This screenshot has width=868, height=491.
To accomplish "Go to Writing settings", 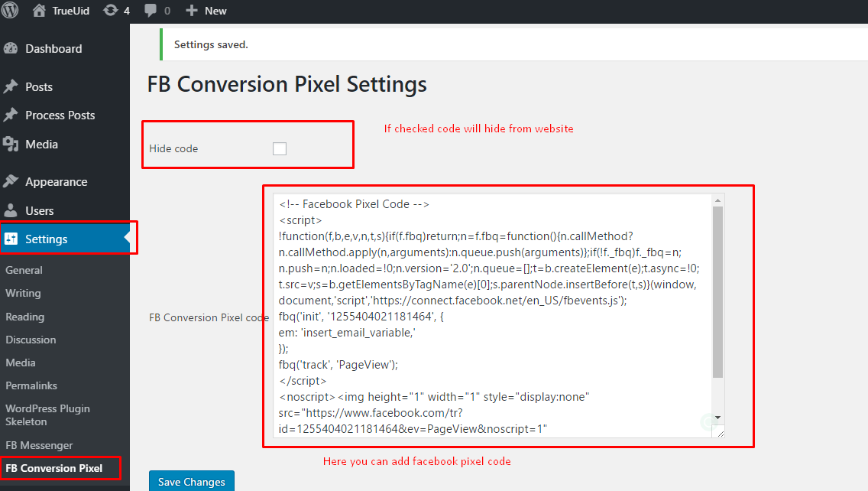I will pos(23,293).
